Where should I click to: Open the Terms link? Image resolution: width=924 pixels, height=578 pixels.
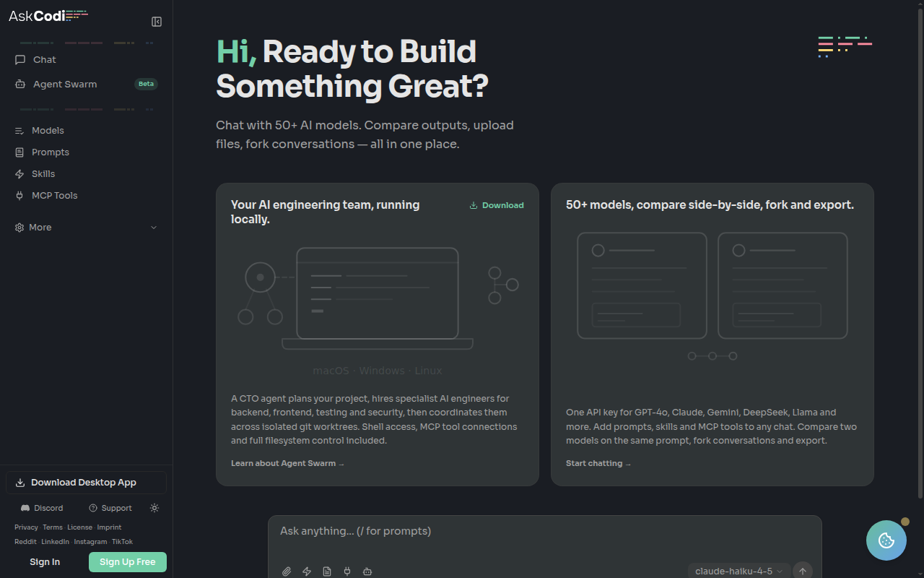coord(53,527)
